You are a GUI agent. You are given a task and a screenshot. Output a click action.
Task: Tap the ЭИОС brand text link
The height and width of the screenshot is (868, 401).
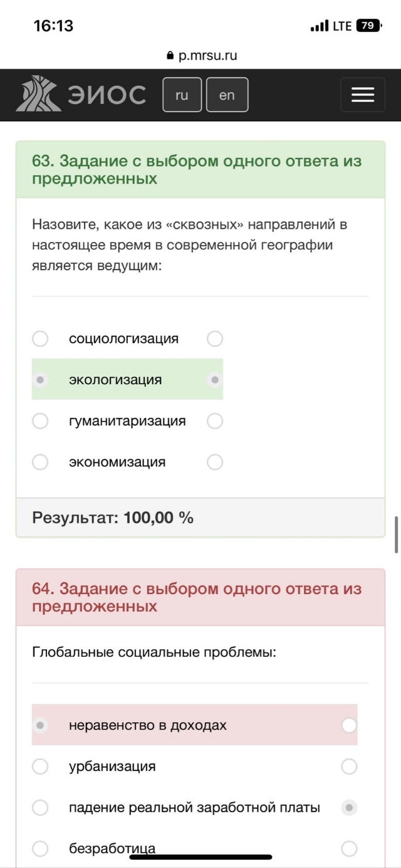107,95
